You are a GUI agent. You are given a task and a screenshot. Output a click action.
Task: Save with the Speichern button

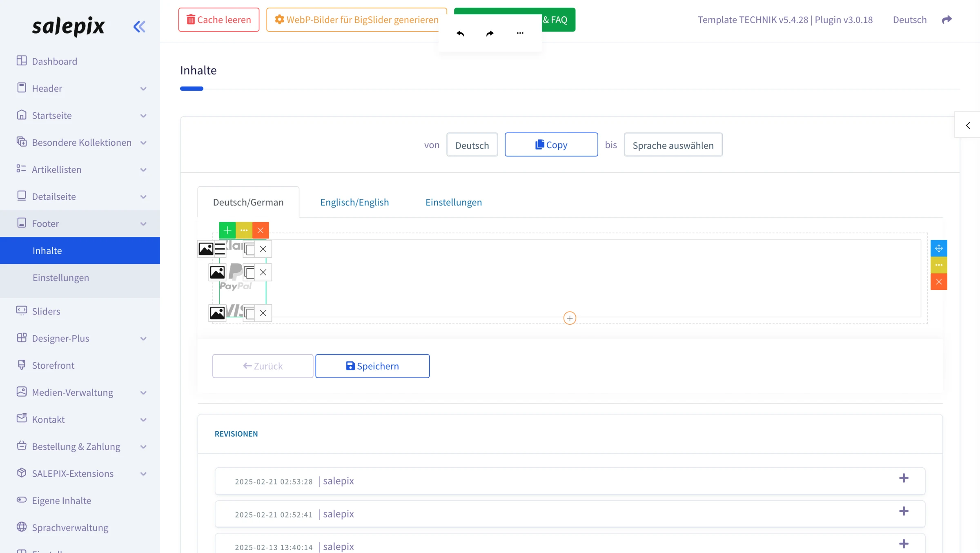[372, 366]
